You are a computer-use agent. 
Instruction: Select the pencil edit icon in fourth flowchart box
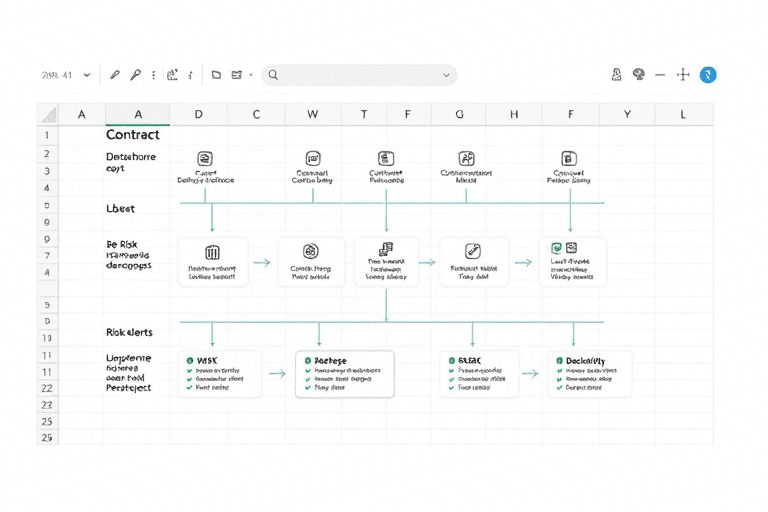click(x=473, y=252)
